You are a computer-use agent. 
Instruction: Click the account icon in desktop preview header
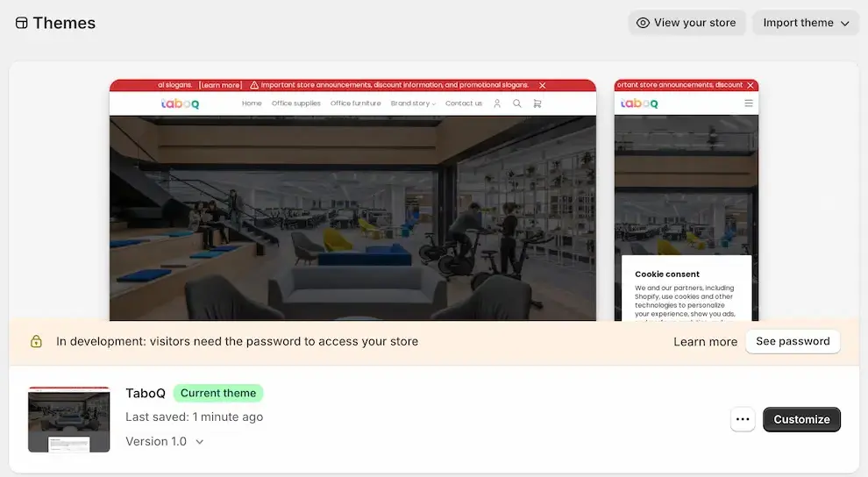click(x=497, y=103)
